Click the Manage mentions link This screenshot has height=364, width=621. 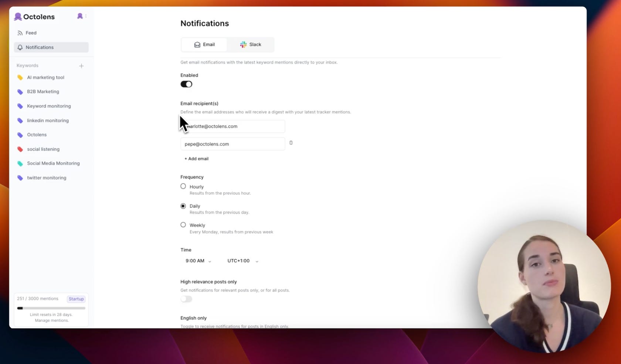[x=52, y=320]
